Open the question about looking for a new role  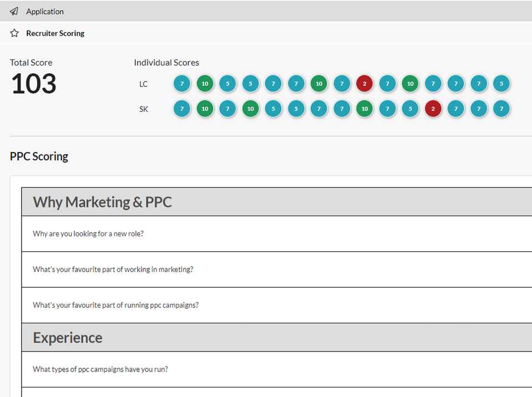(88, 233)
